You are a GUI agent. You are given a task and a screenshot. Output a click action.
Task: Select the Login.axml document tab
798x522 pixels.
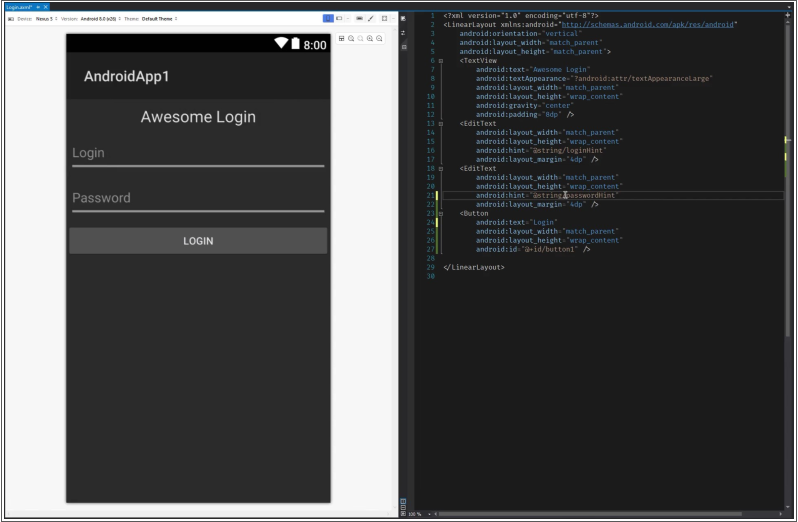(x=18, y=6)
